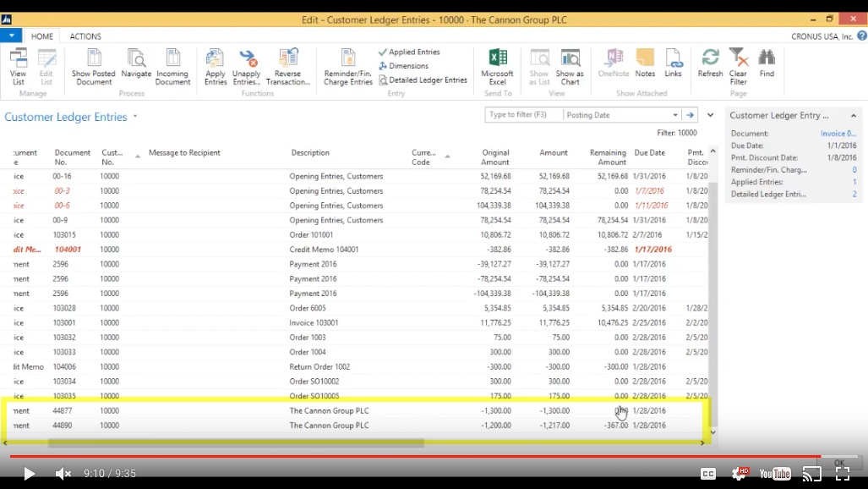Cast video to a device

812,474
